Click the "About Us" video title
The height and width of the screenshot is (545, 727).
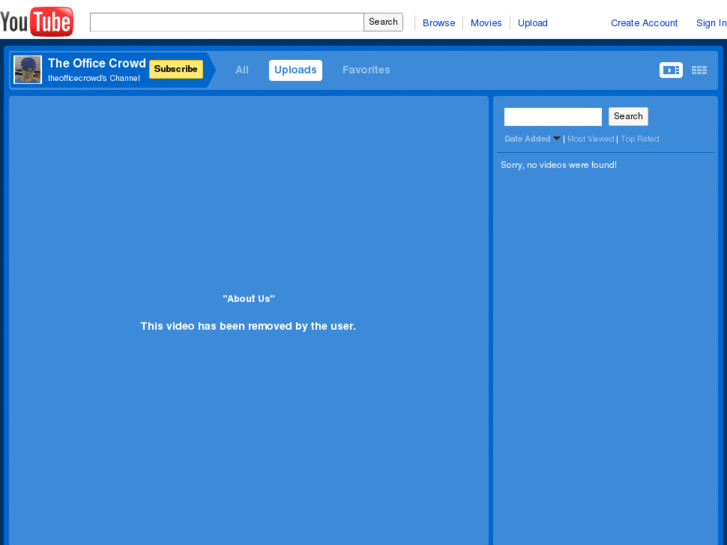coord(249,299)
